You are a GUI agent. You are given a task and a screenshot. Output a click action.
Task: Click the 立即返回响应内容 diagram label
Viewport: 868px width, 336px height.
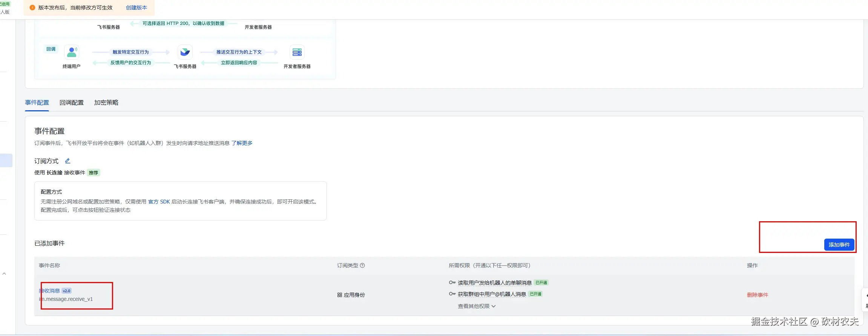pyautogui.click(x=239, y=63)
